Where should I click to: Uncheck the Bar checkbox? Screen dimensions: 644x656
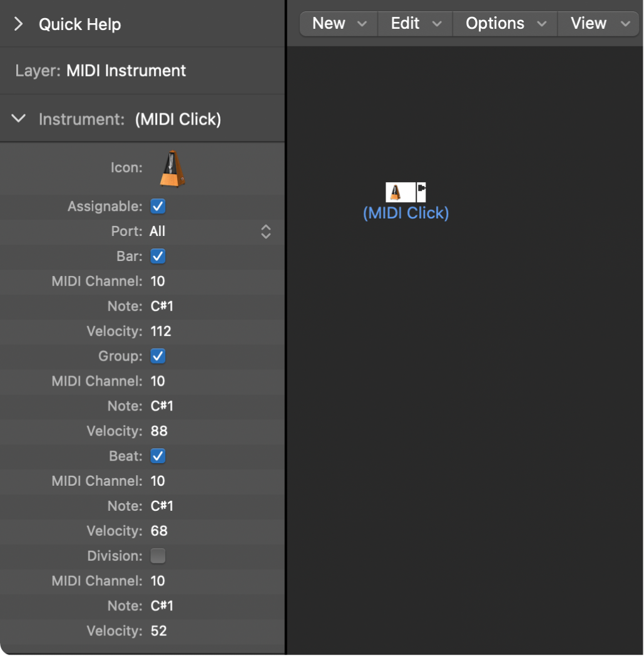tap(157, 256)
